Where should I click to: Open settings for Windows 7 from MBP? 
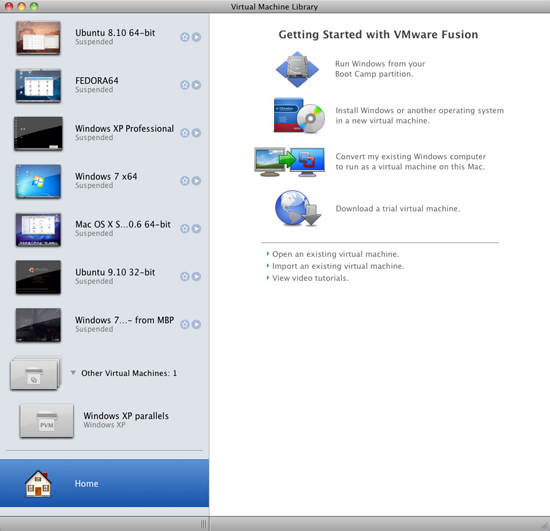185,325
